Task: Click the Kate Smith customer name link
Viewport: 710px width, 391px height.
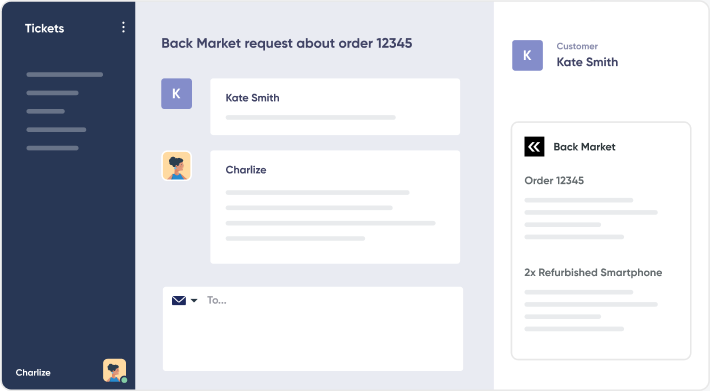Action: point(587,62)
